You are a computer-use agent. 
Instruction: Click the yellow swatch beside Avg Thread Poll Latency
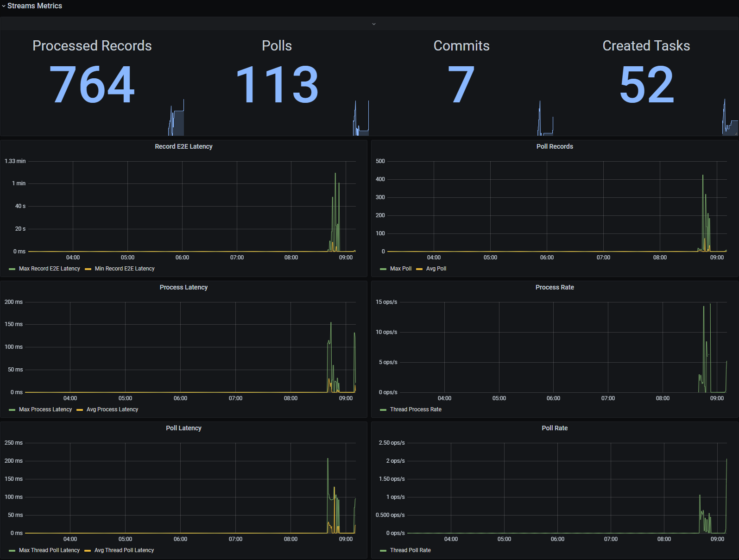coord(88,551)
